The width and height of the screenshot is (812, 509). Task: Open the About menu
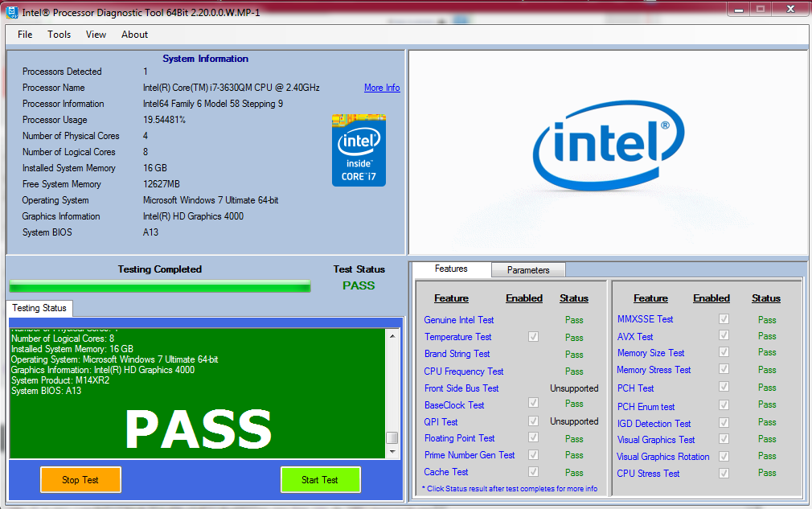(134, 35)
